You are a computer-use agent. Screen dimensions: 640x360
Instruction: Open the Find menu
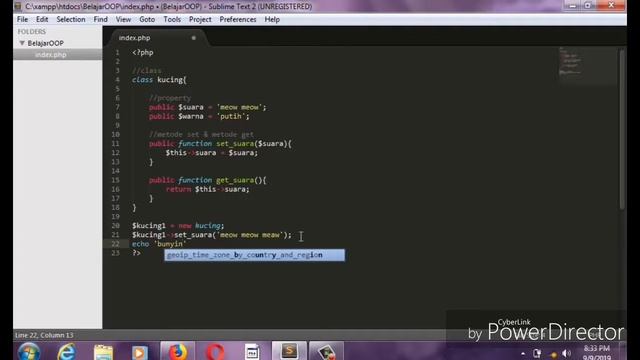click(100, 19)
